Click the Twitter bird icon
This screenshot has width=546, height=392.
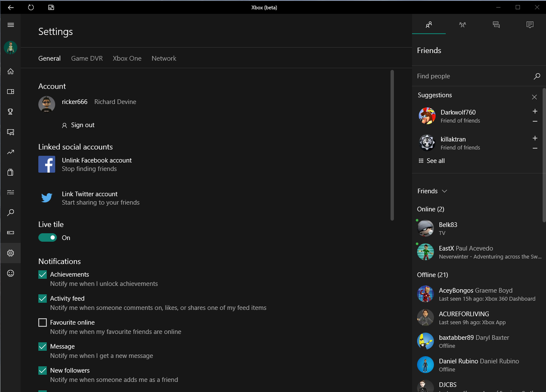[x=46, y=198]
